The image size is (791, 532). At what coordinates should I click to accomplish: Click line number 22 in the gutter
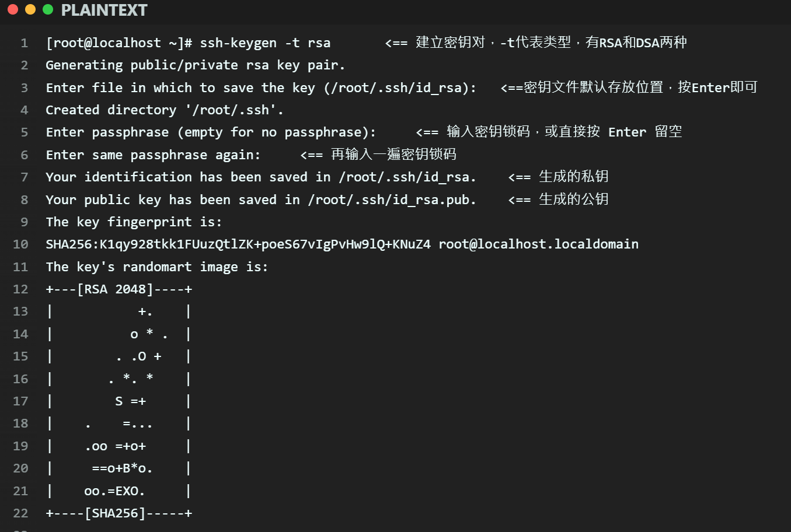coord(20,513)
